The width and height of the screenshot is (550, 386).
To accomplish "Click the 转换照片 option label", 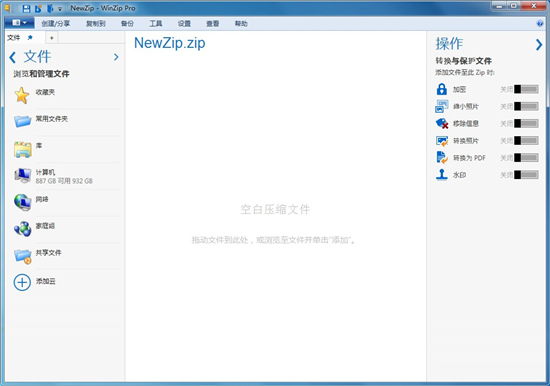I will (465, 141).
